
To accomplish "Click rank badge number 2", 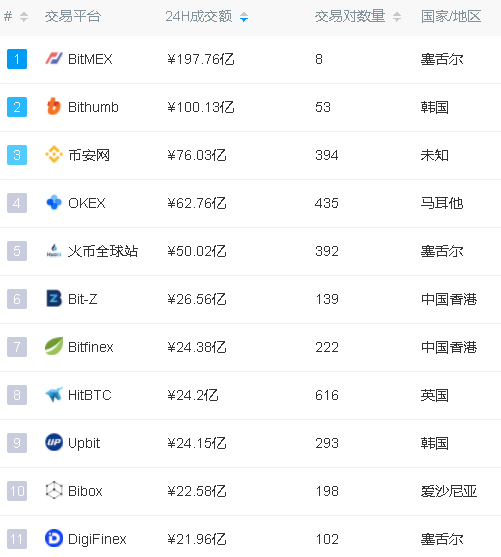I will (17, 107).
